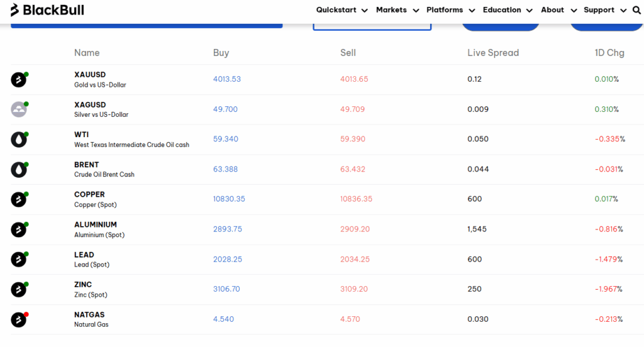Click XAUUSD buy price 4013.53
The height and width of the screenshot is (347, 644).
coord(226,79)
